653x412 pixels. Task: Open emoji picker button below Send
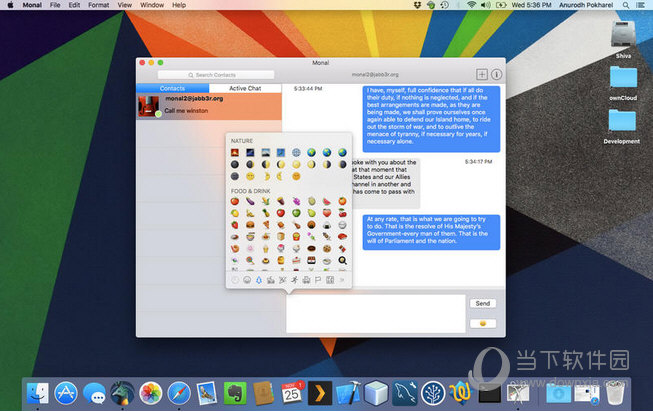pos(483,323)
